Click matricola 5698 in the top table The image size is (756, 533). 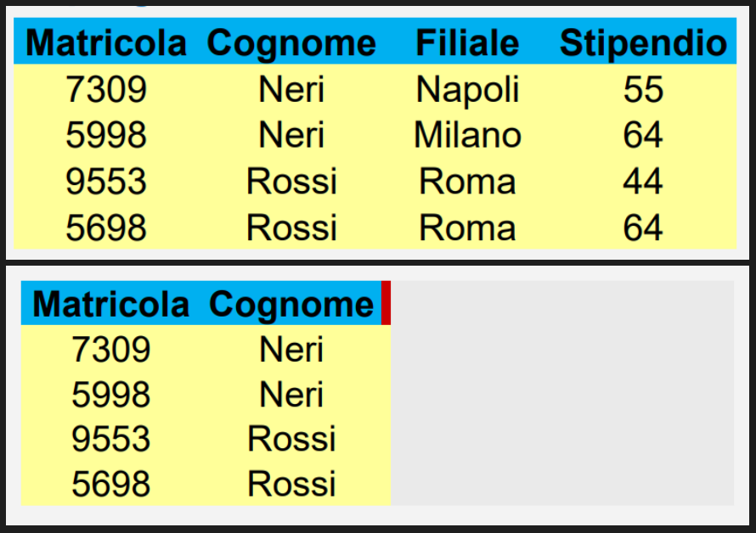[106, 227]
